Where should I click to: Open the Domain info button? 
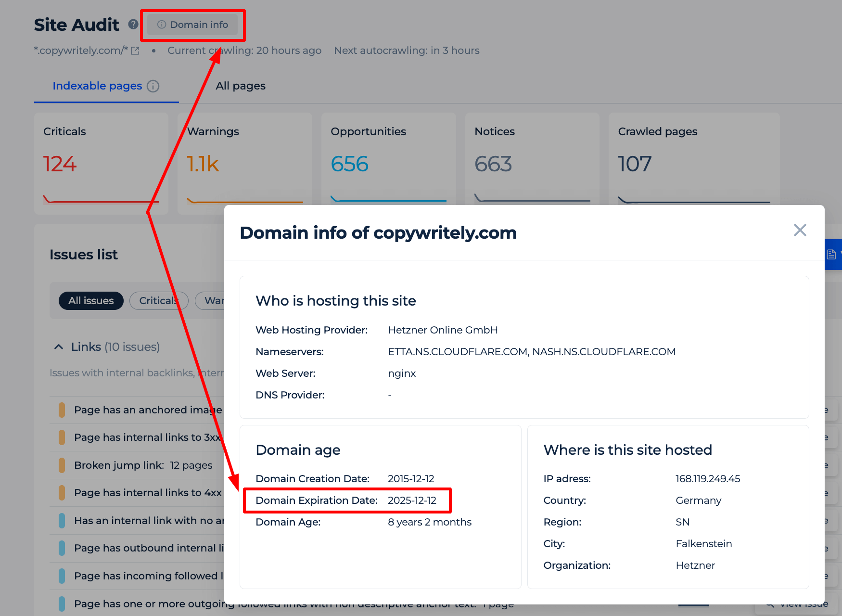point(192,25)
